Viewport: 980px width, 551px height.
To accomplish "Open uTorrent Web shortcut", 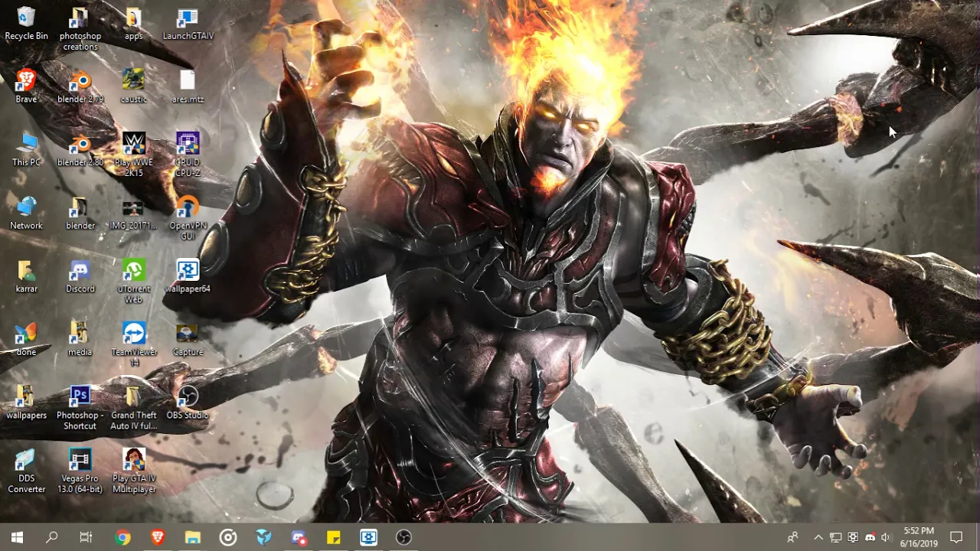I will pyautogui.click(x=134, y=282).
